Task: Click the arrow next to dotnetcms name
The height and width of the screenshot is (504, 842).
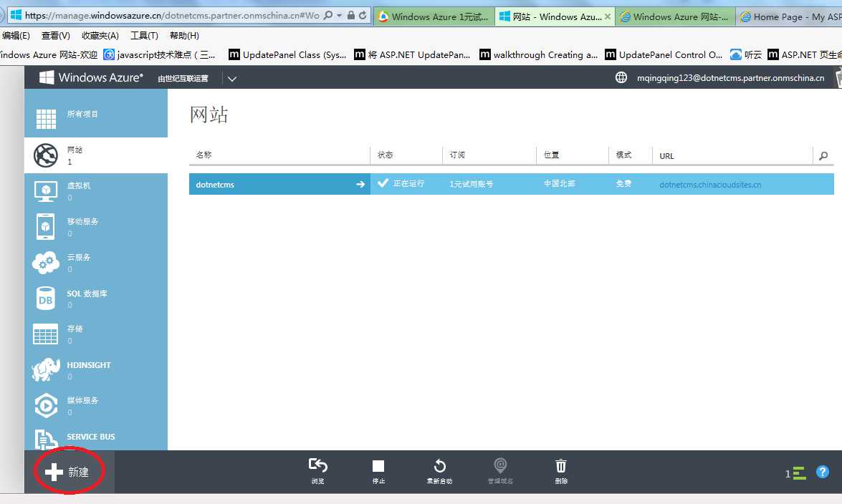Action: point(360,184)
